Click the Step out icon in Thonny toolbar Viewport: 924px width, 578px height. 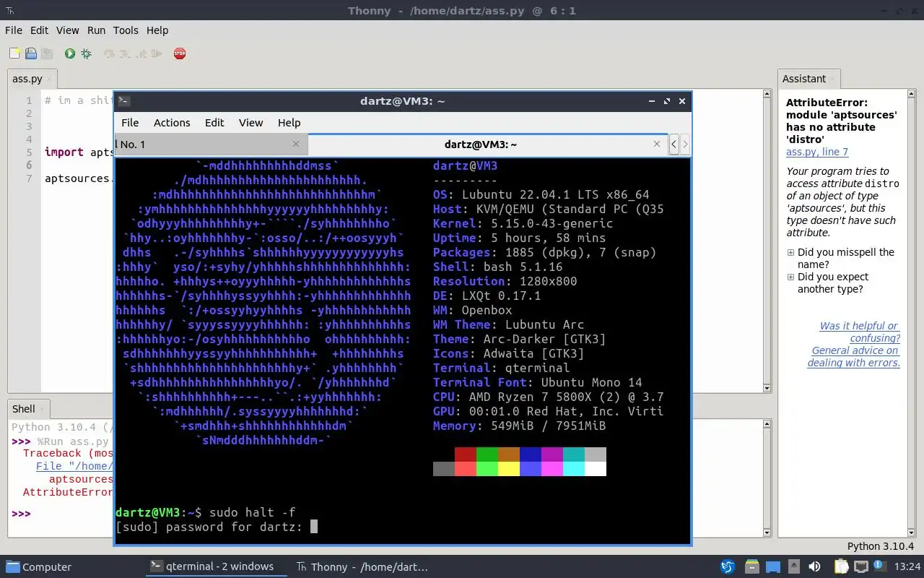(x=141, y=53)
